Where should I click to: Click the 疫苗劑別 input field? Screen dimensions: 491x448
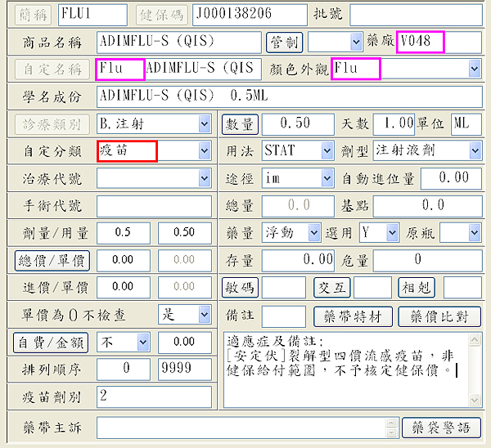click(x=155, y=396)
